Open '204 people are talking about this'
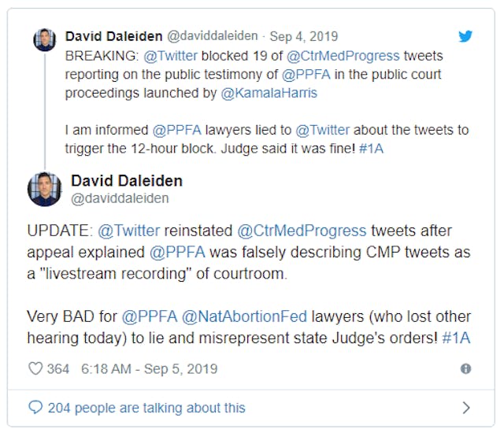Screen dimensions: 504x436 click(146, 408)
